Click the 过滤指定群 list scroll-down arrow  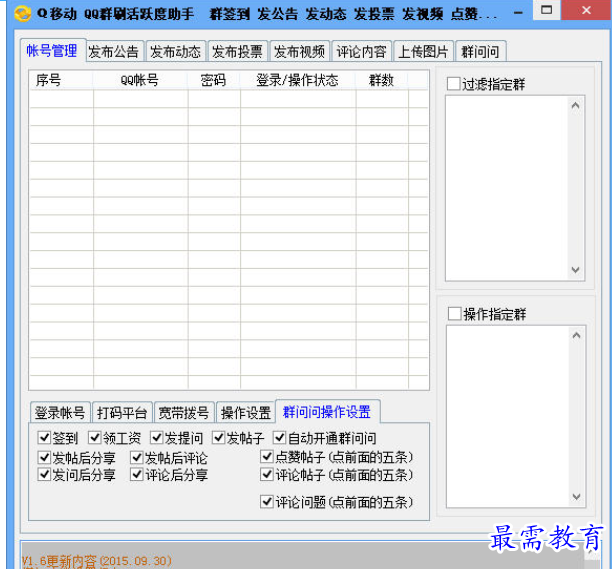(x=575, y=270)
